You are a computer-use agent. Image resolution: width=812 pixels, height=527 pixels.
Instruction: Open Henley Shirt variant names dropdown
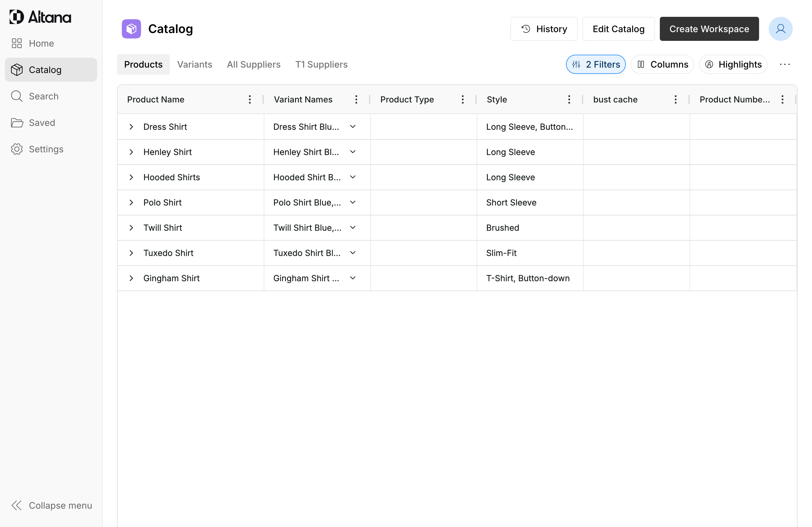[353, 152]
